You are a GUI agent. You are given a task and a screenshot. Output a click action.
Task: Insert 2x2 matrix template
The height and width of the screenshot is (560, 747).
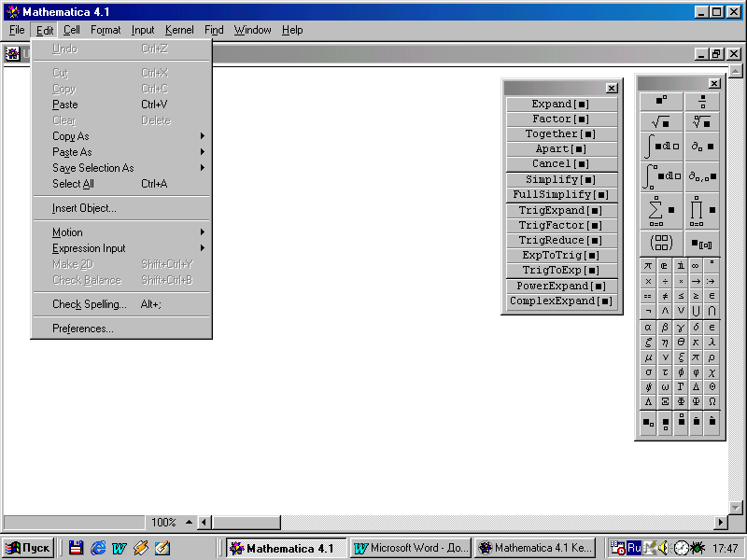pos(662,244)
